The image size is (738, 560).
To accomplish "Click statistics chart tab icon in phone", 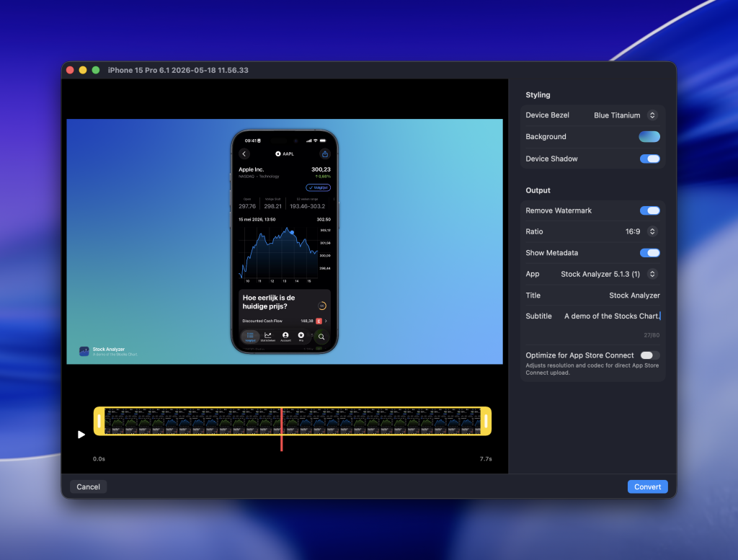I will [268, 337].
